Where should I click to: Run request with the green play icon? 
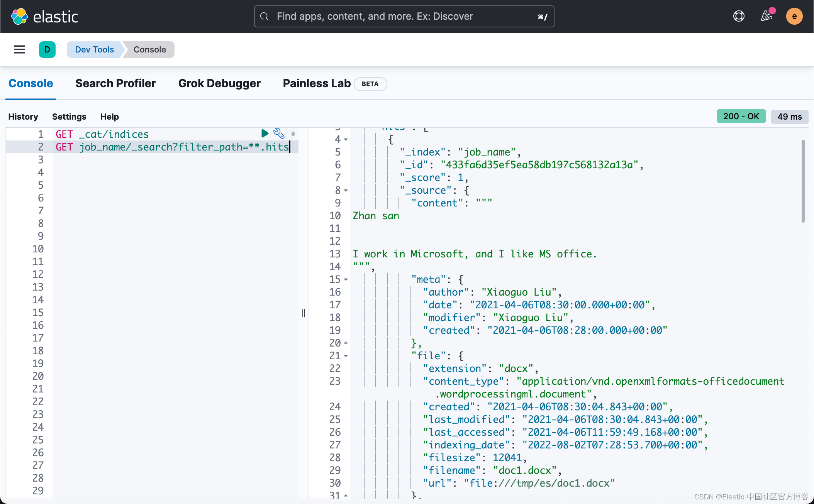[265, 134]
